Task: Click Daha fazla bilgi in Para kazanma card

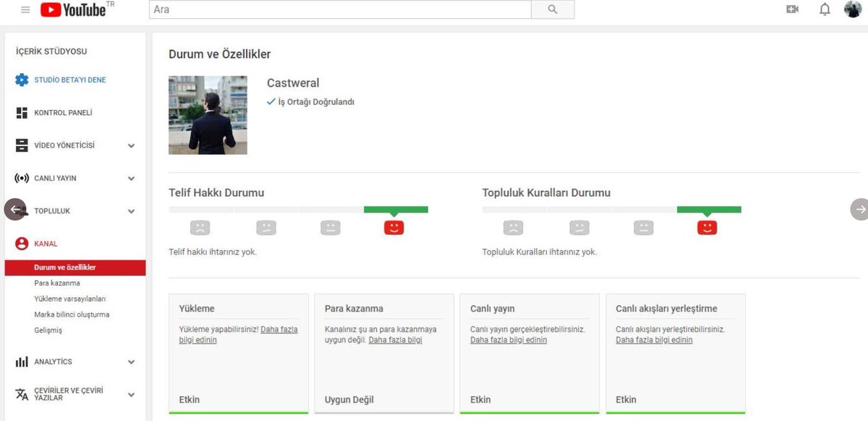Action: 396,340
